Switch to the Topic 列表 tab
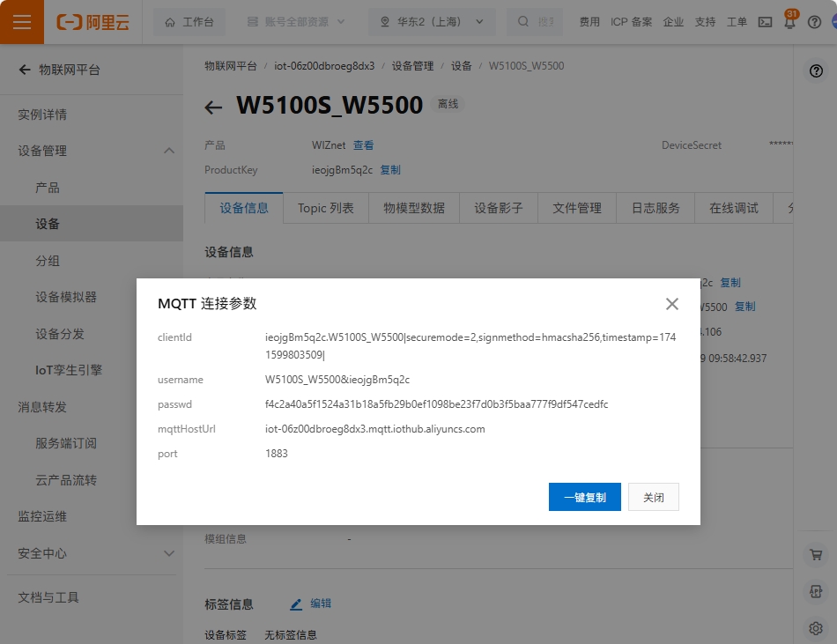837x644 pixels. click(326, 208)
